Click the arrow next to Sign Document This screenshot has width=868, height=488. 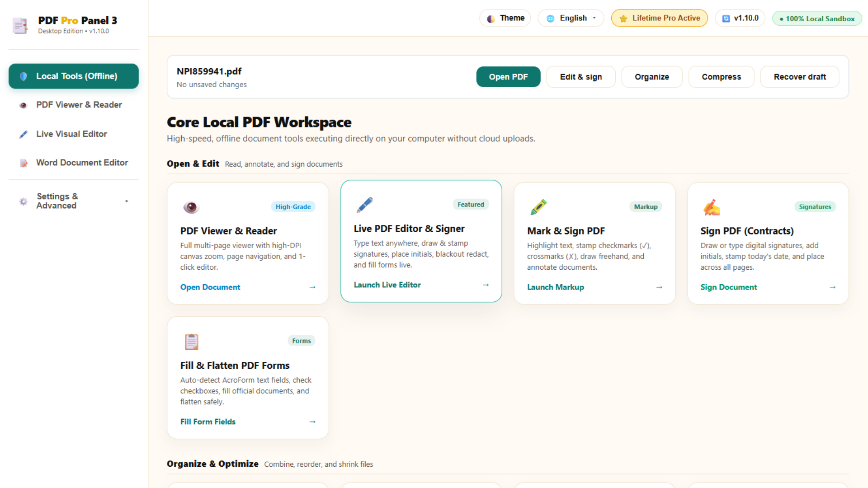tap(833, 287)
